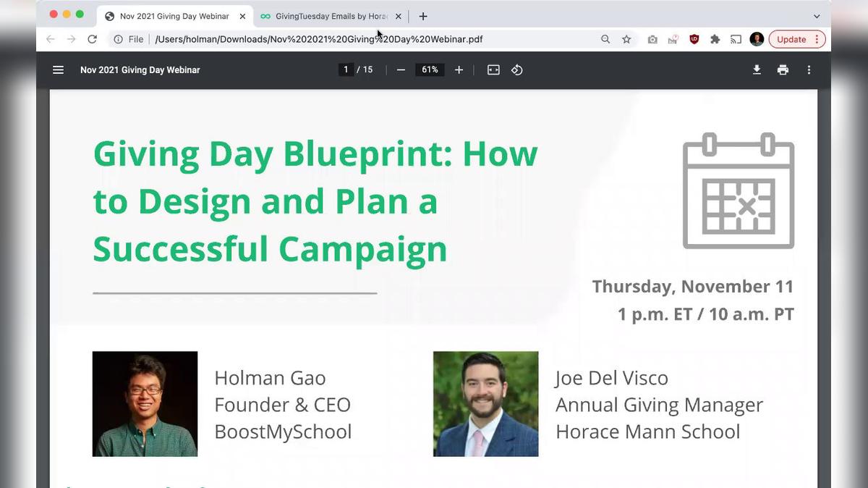
Task: Open a new browser tab
Action: coord(423,16)
